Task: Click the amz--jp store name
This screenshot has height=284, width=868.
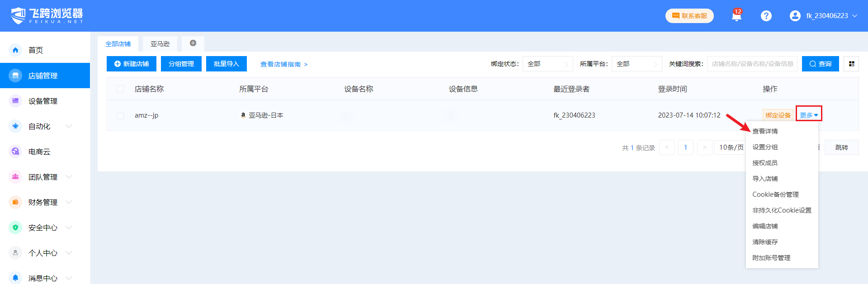Action: tap(146, 115)
